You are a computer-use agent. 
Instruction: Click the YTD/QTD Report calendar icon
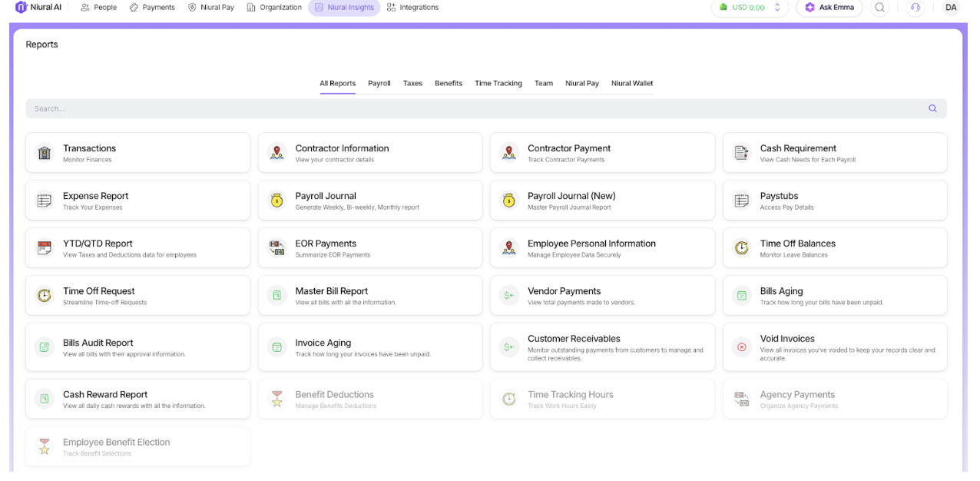pyautogui.click(x=45, y=248)
